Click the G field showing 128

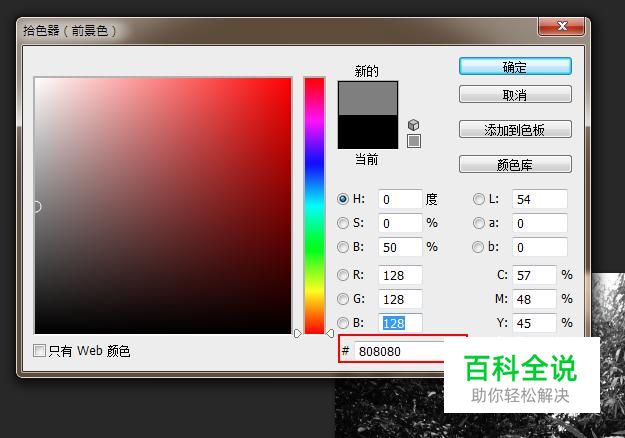click(400, 299)
